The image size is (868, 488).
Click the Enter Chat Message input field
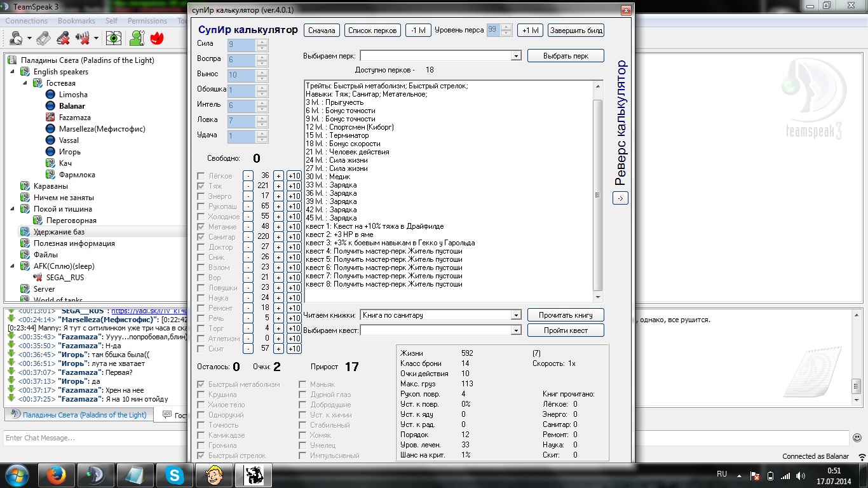pos(426,438)
